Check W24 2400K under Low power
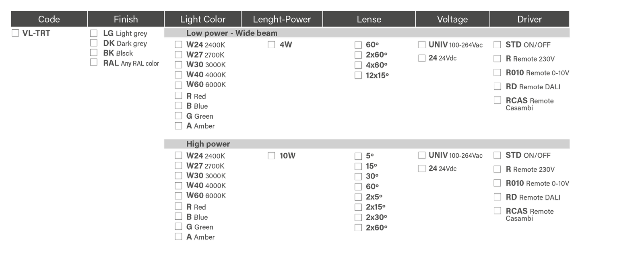This screenshot has width=644, height=253. (178, 44)
